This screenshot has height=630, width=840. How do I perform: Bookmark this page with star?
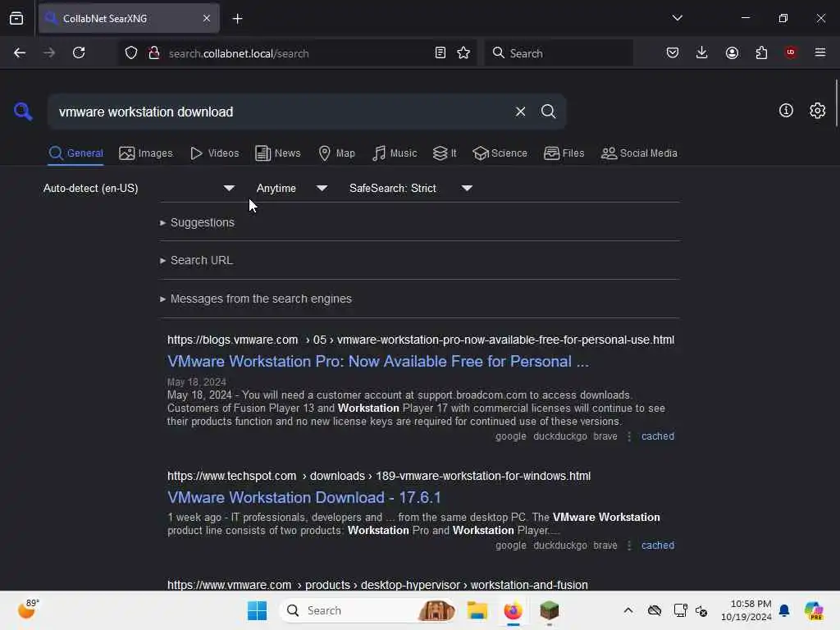point(463,52)
